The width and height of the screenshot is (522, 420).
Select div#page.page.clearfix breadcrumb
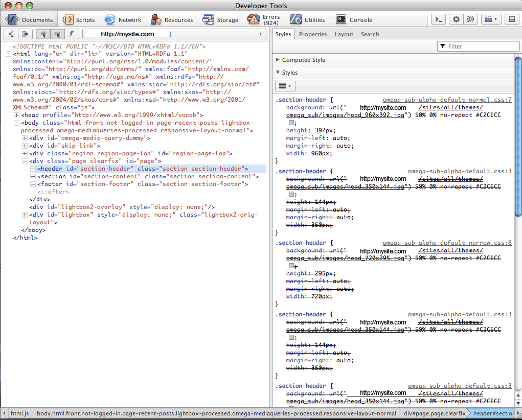(x=435, y=413)
